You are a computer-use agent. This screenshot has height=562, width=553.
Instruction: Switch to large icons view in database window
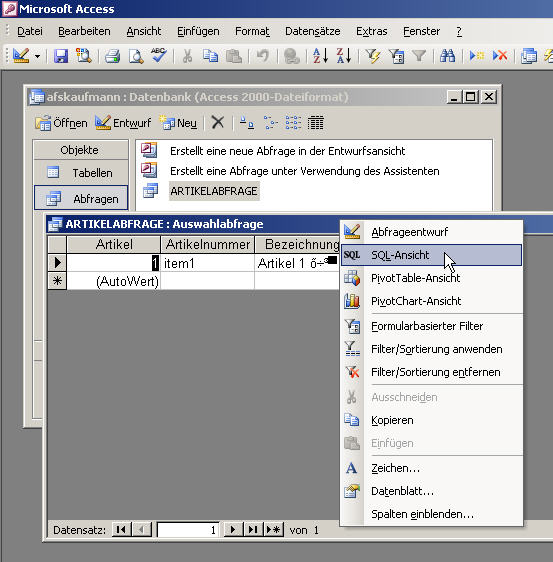click(247, 123)
